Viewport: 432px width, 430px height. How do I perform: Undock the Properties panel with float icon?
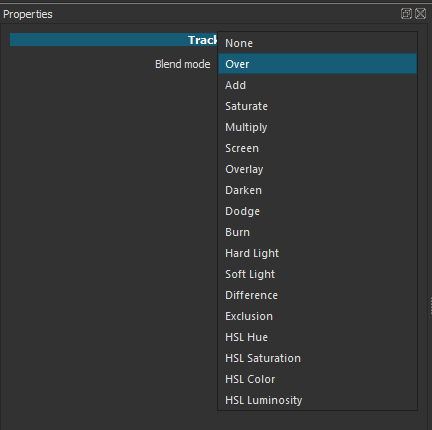(x=406, y=14)
